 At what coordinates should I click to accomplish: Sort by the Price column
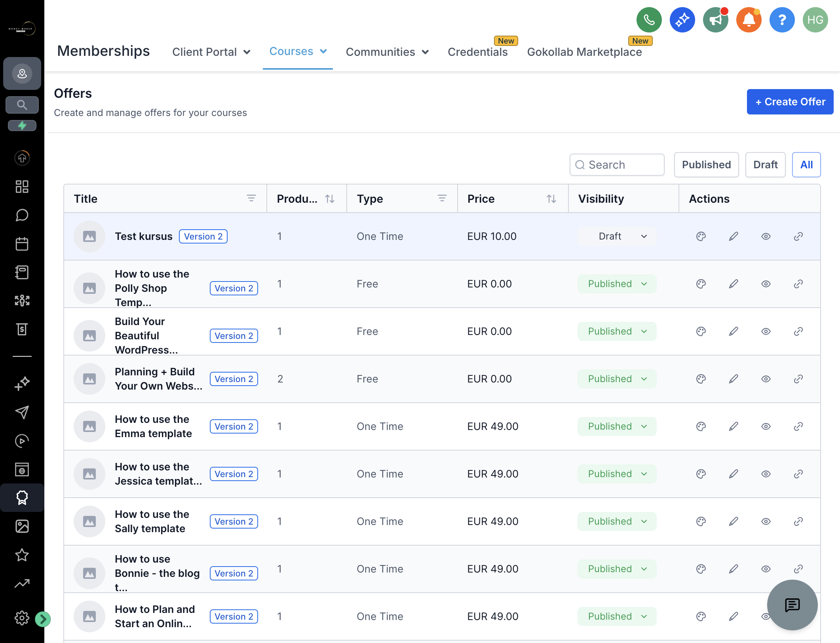551,199
